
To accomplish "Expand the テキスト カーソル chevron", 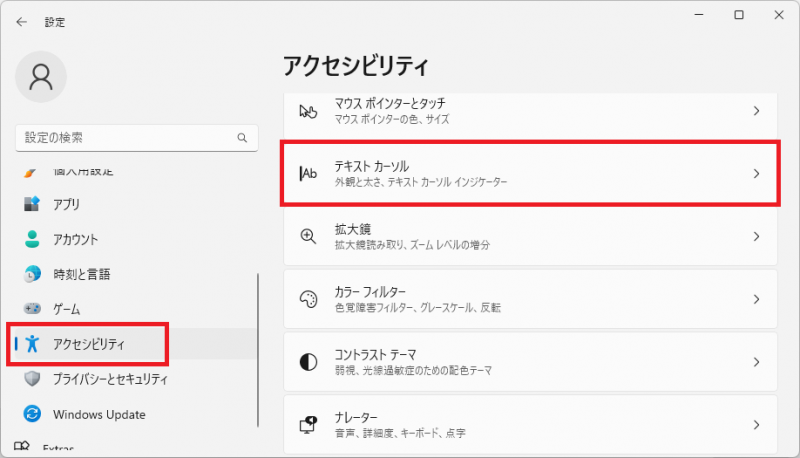I will click(x=756, y=174).
